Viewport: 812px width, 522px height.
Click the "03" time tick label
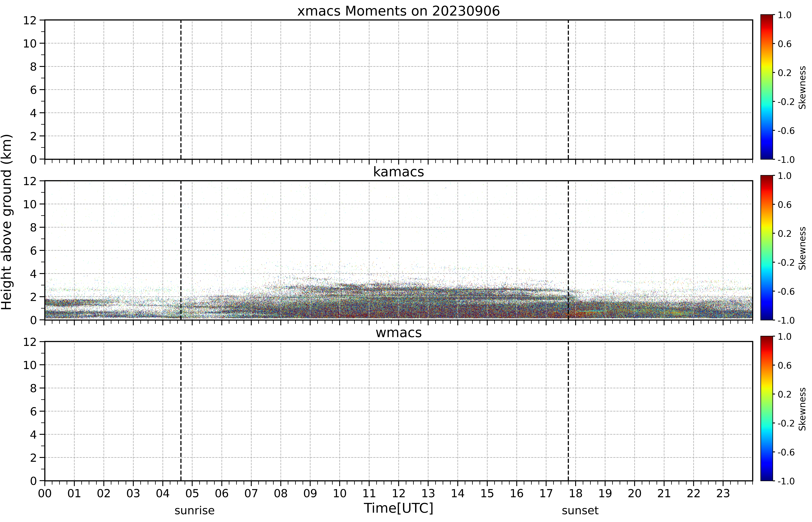point(133,493)
